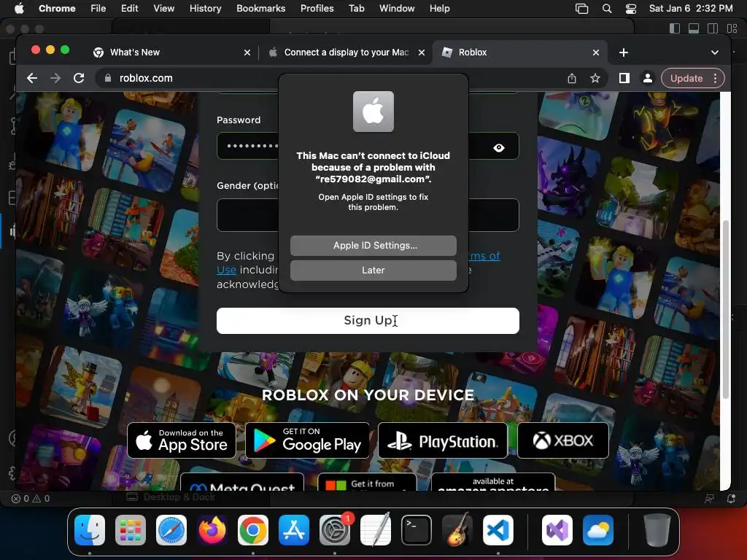
Task: Open the Tab menu
Action: click(x=356, y=8)
